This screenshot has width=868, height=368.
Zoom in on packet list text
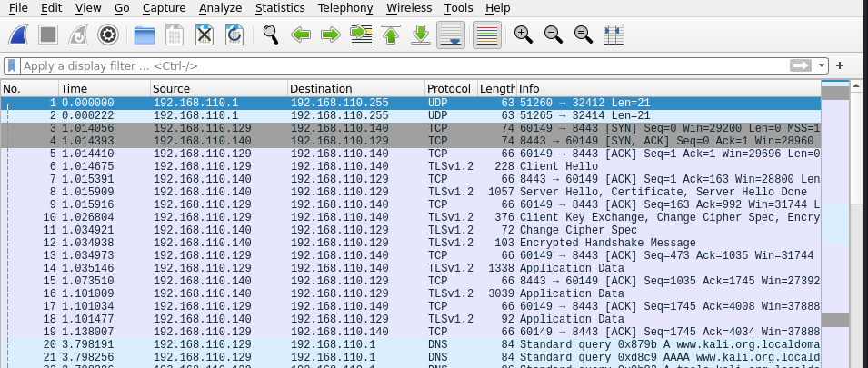pos(523,35)
